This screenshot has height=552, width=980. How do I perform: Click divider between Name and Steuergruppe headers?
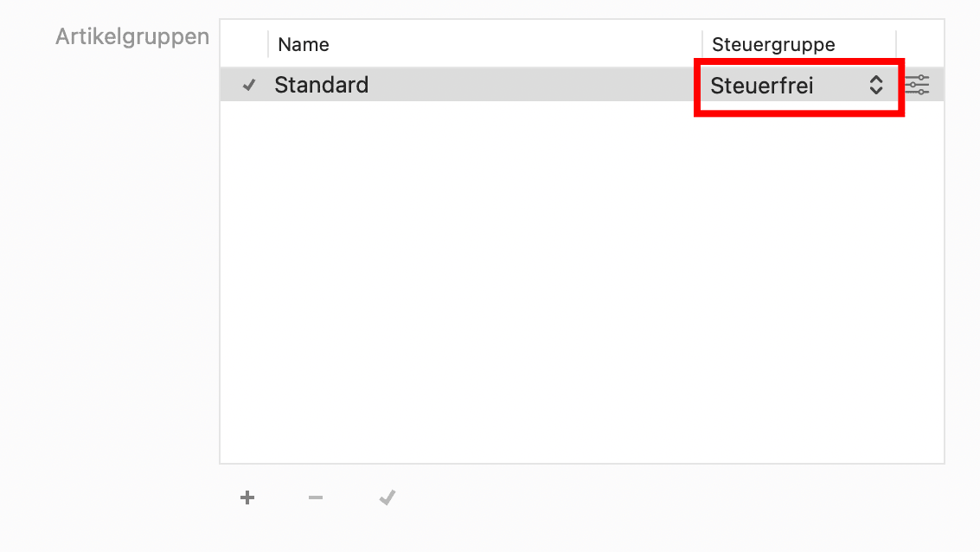[x=702, y=44]
